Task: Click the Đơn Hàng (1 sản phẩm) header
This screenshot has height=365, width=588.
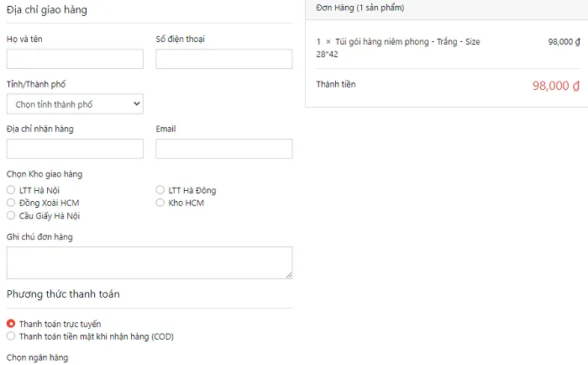Action: (x=360, y=8)
